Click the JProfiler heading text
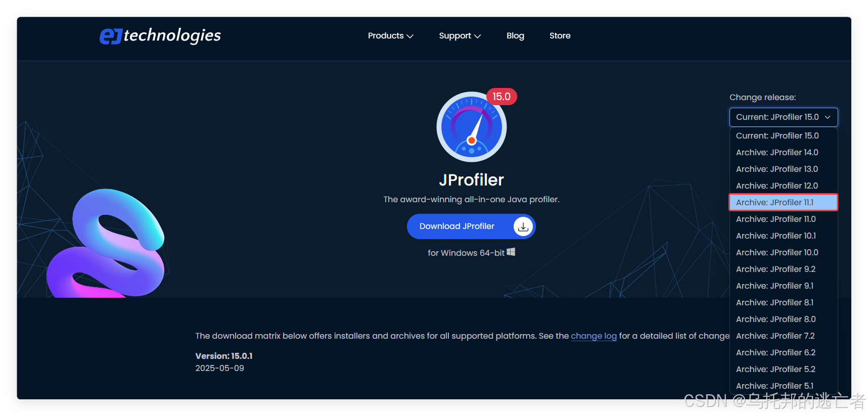 point(471,180)
